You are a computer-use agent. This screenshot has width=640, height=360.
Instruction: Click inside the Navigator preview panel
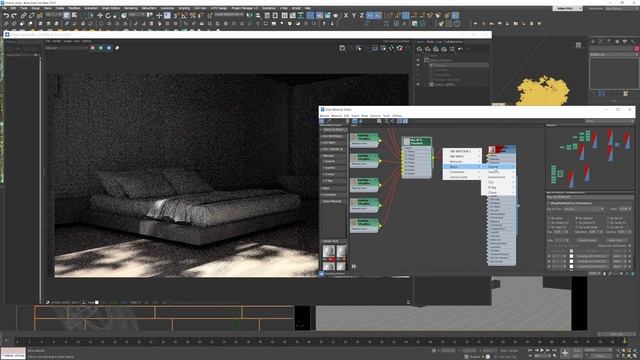[x=590, y=158]
